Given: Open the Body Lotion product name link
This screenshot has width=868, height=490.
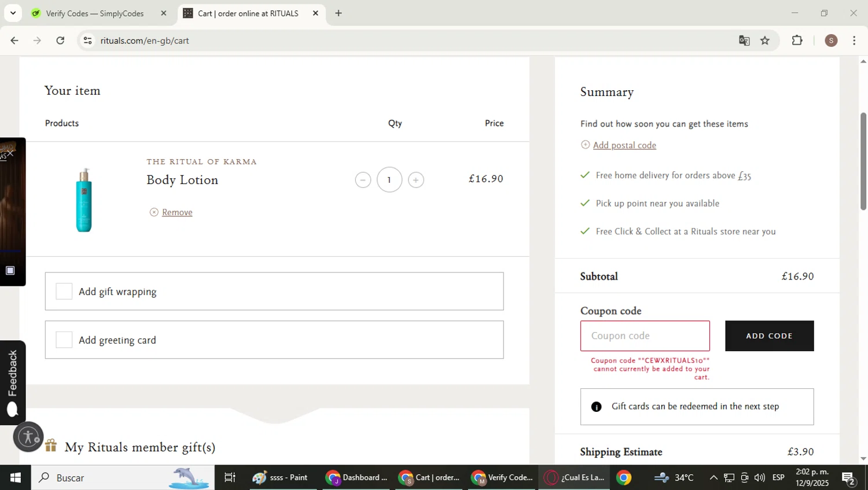Looking at the screenshot, I should click(x=182, y=180).
